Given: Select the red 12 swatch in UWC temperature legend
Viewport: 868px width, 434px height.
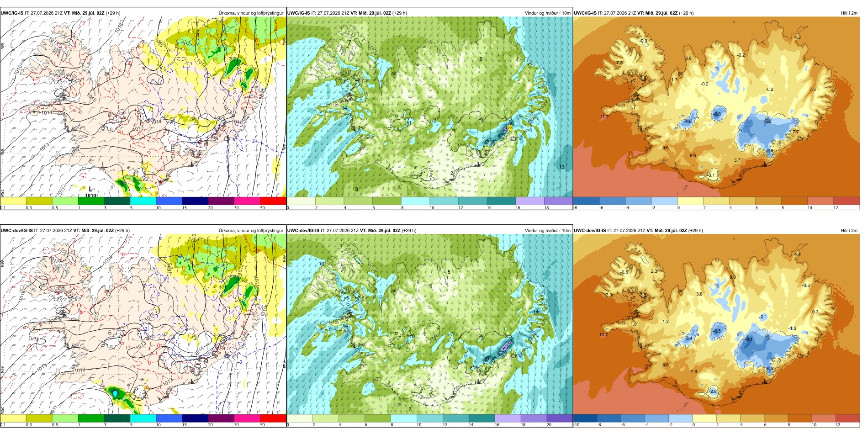Looking at the screenshot, I should (x=846, y=201).
